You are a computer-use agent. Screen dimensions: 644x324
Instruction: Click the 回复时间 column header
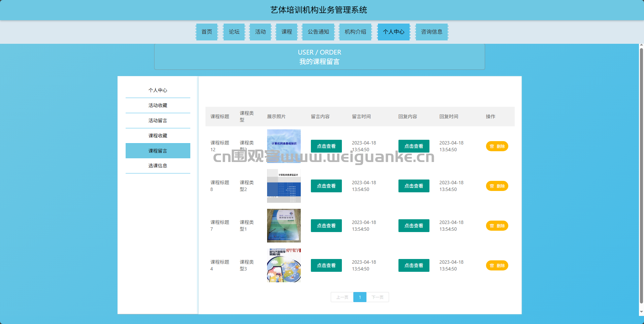tap(449, 117)
